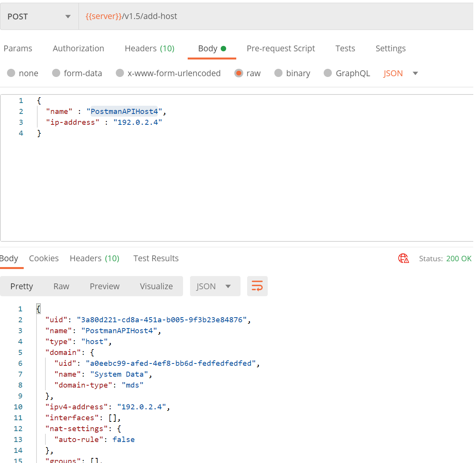Select the none body type radio button
This screenshot has width=476, height=463.
(x=11, y=73)
